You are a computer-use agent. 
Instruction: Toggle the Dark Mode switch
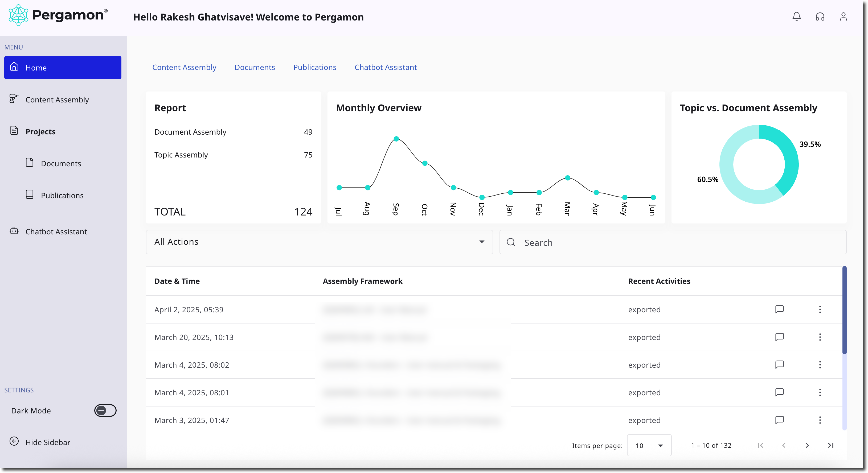point(105,410)
